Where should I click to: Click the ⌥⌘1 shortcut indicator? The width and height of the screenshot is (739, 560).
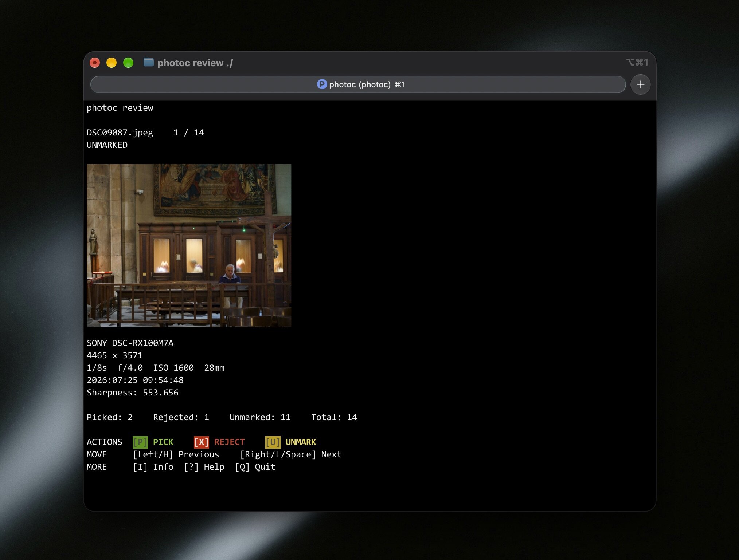(x=637, y=62)
